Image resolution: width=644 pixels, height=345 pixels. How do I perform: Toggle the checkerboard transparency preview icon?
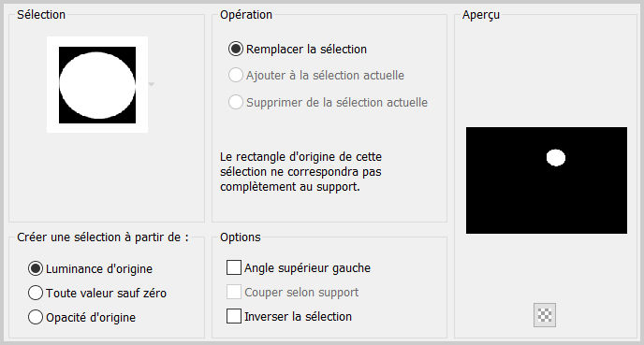(x=545, y=315)
